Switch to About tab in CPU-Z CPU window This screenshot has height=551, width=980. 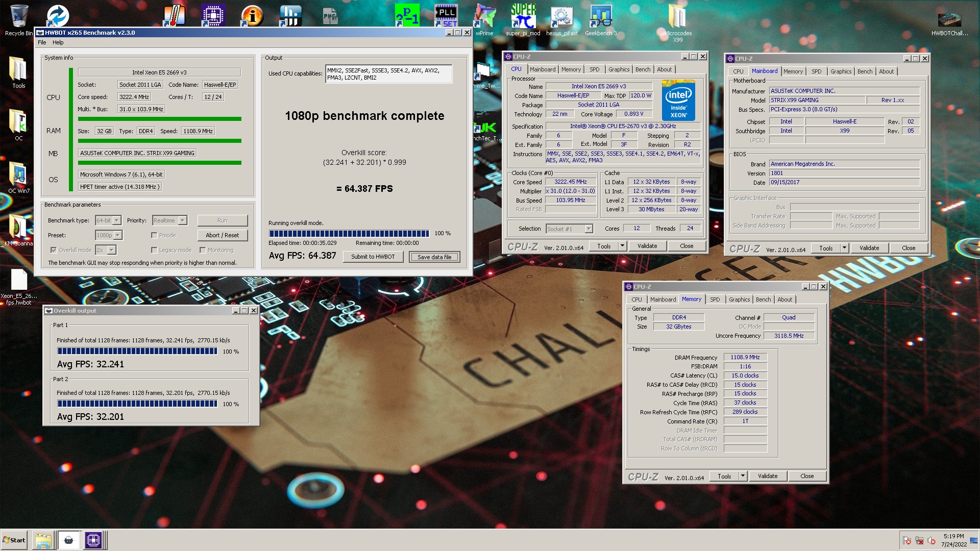[664, 69]
